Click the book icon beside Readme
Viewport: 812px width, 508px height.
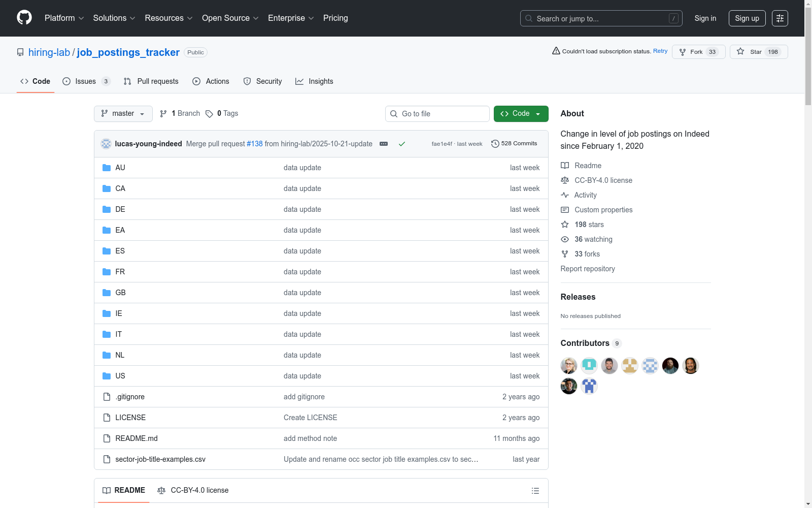tap(565, 166)
